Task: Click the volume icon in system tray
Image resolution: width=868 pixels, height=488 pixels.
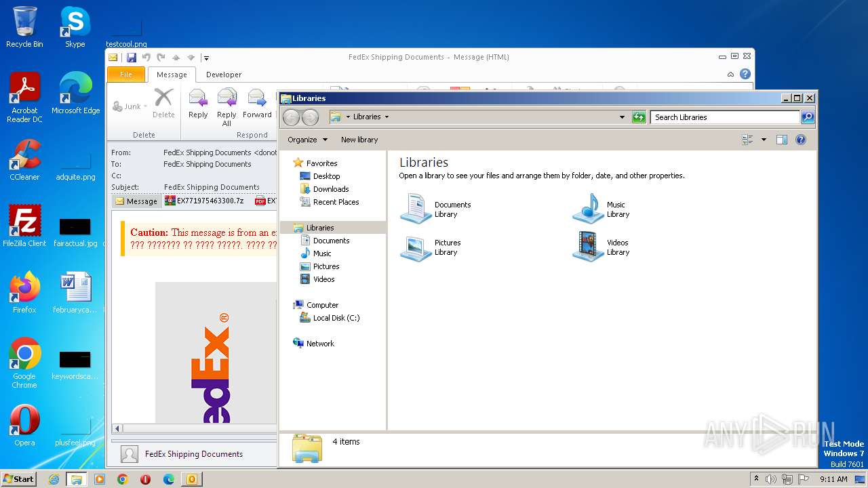Action: [770, 479]
